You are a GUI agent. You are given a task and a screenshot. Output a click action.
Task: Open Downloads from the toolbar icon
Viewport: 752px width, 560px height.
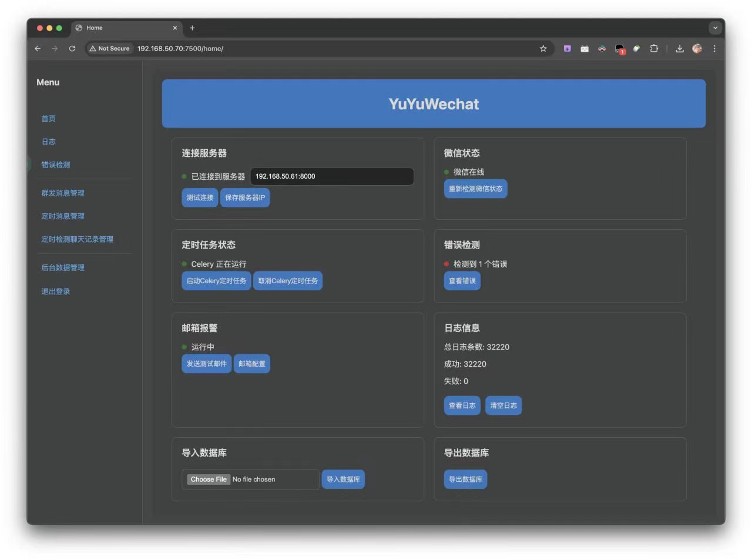[679, 49]
